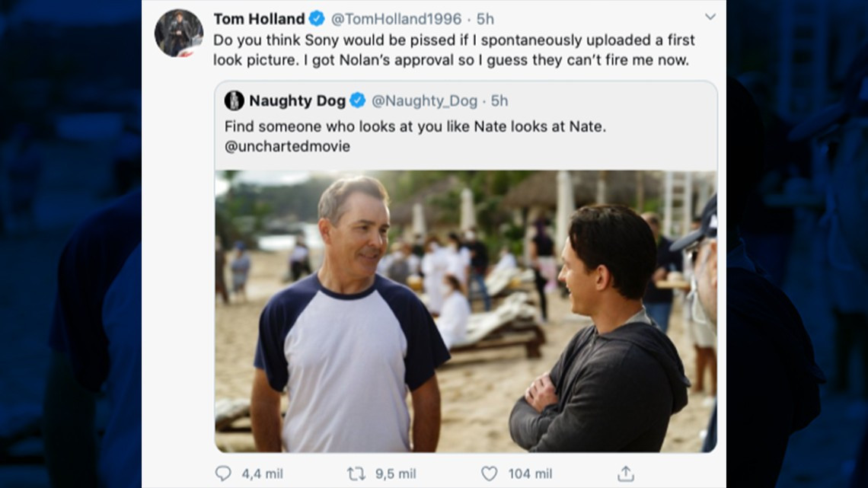The height and width of the screenshot is (488, 868).
Task: Retweet using the retweet arrows icon
Action: pos(356,474)
